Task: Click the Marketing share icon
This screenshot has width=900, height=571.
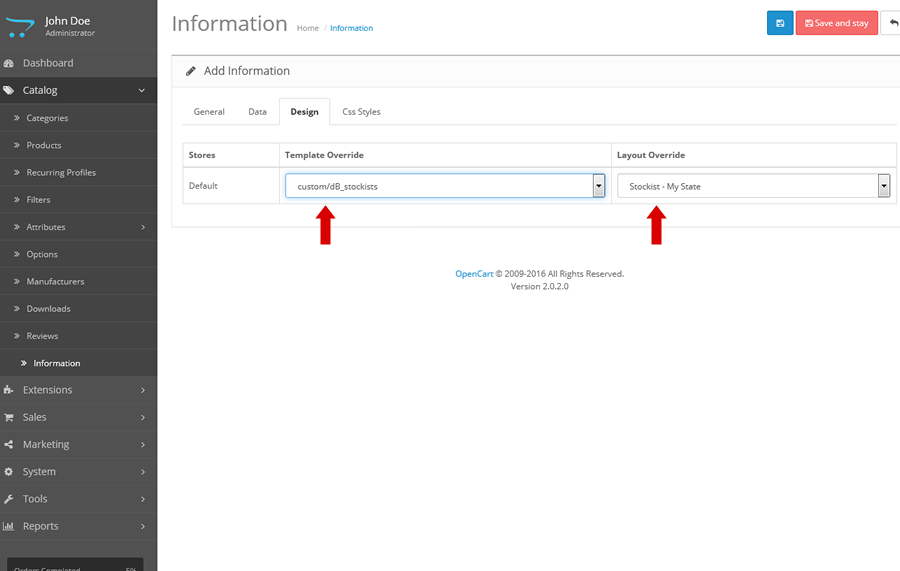Action: pyautogui.click(x=9, y=444)
